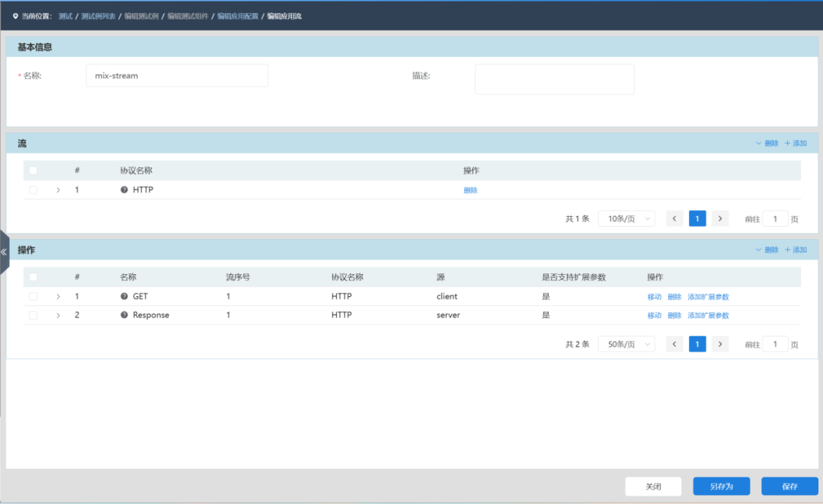Select page 1 in 操作 pagination
Screen dimensions: 823x504
point(697,344)
